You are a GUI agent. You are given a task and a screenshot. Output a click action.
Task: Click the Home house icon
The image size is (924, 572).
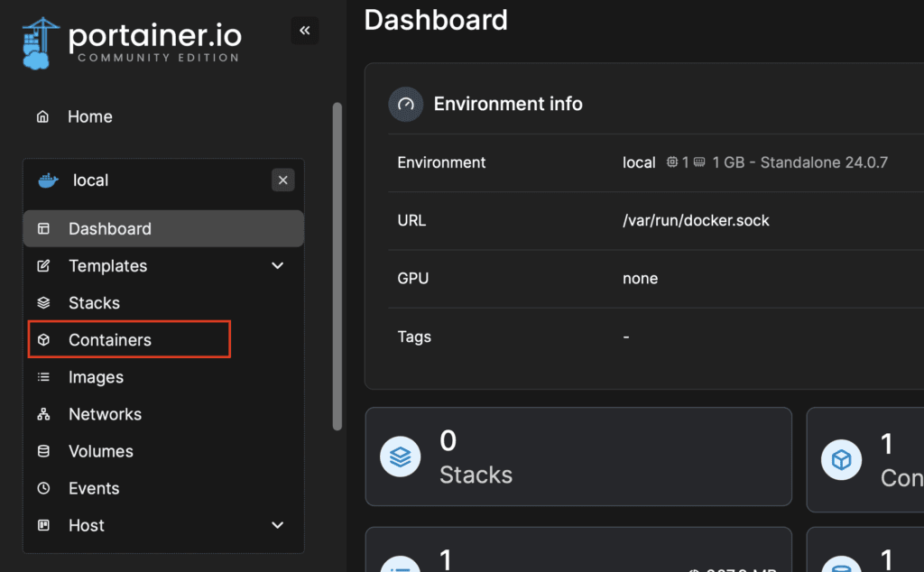[42, 116]
